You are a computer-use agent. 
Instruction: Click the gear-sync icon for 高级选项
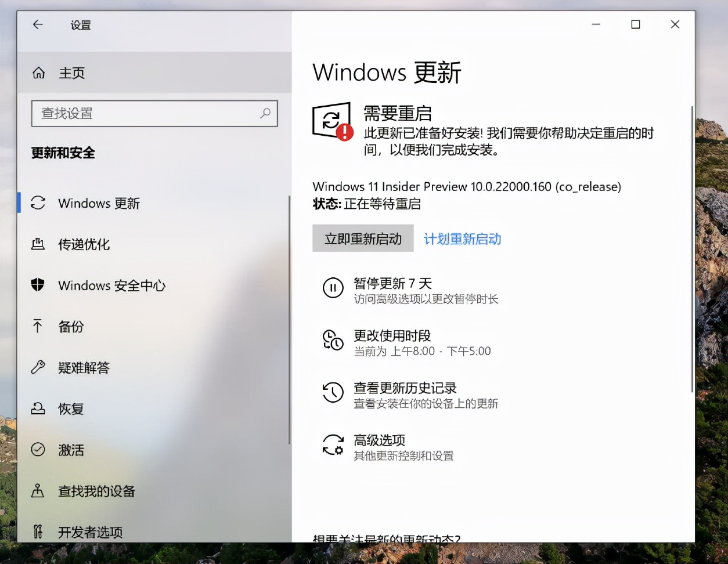pos(333,444)
